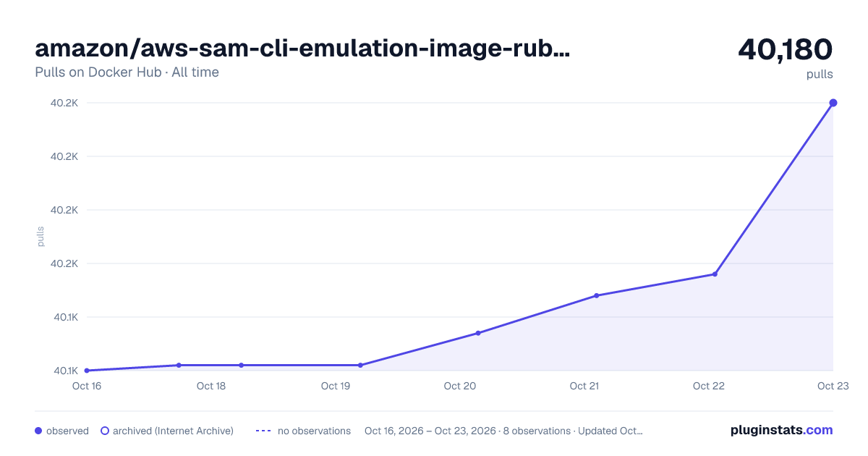The width and height of the screenshot is (868, 456).
Task: Click the filled observed legend dot
Action: click(x=38, y=431)
